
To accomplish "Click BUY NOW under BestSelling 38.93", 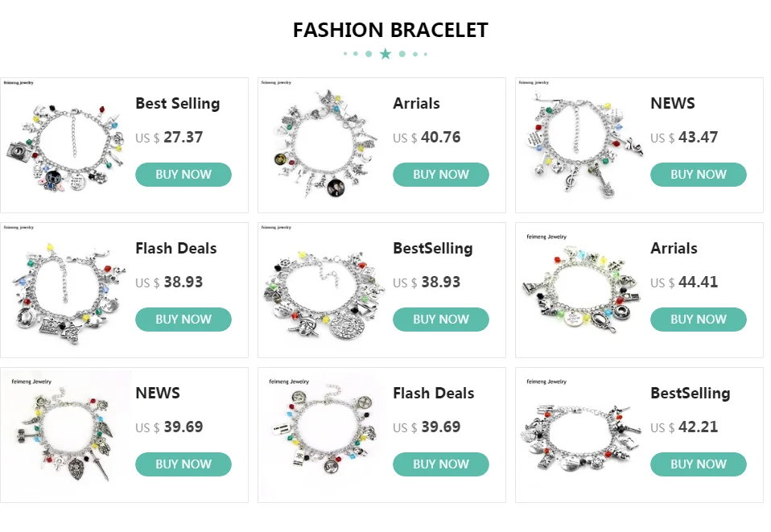I will 440,320.
